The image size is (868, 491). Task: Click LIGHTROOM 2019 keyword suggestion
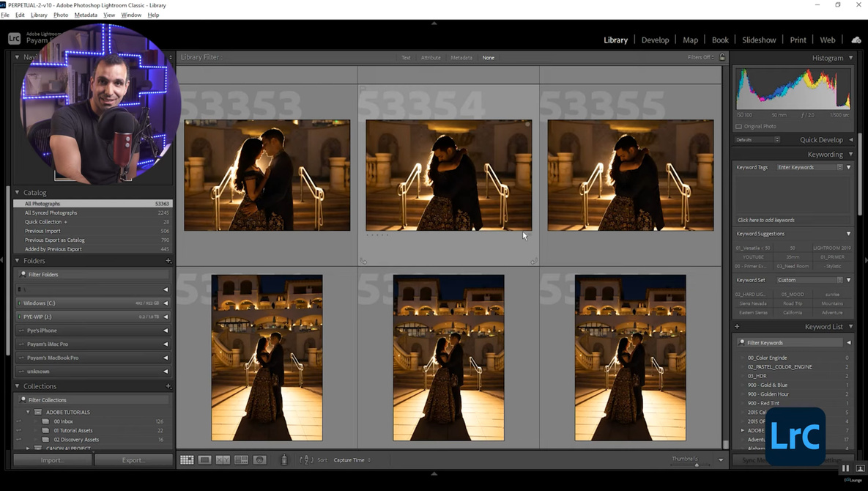pyautogui.click(x=832, y=248)
